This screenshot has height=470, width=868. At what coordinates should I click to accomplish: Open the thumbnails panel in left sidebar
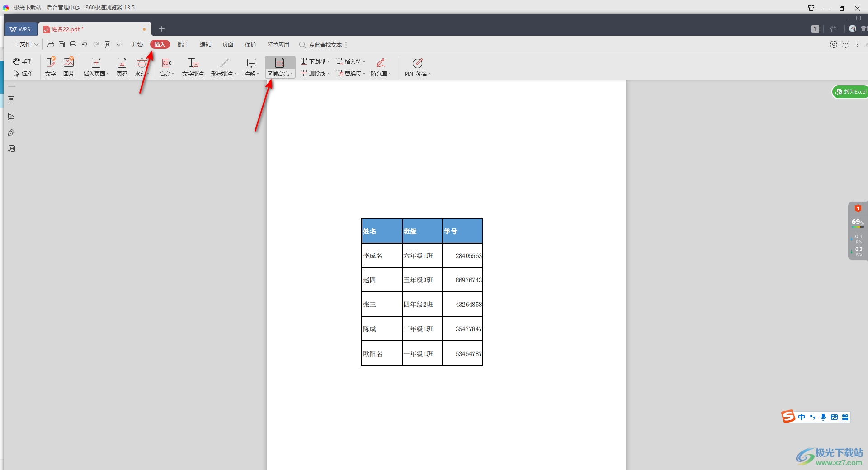11,100
